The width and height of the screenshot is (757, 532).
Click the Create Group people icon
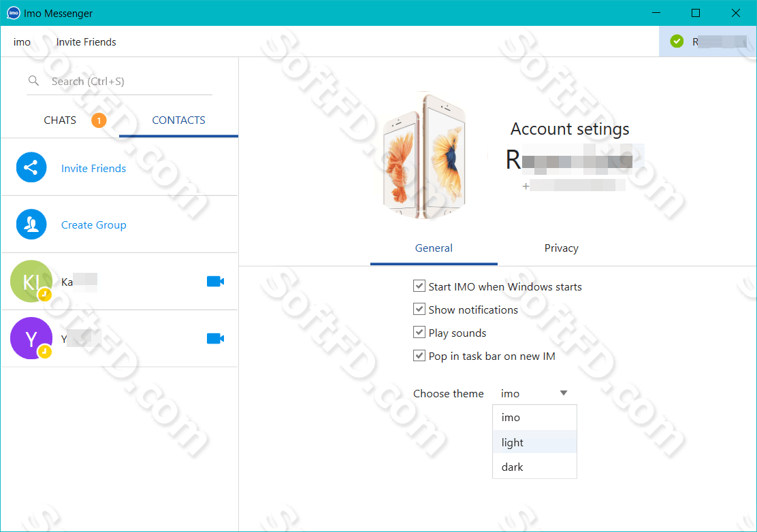pos(31,225)
